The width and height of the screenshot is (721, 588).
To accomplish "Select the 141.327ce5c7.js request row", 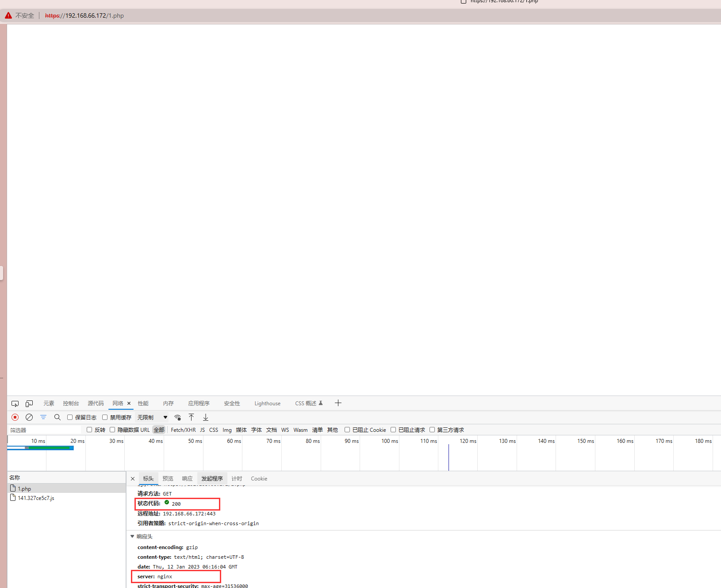I will click(x=67, y=498).
